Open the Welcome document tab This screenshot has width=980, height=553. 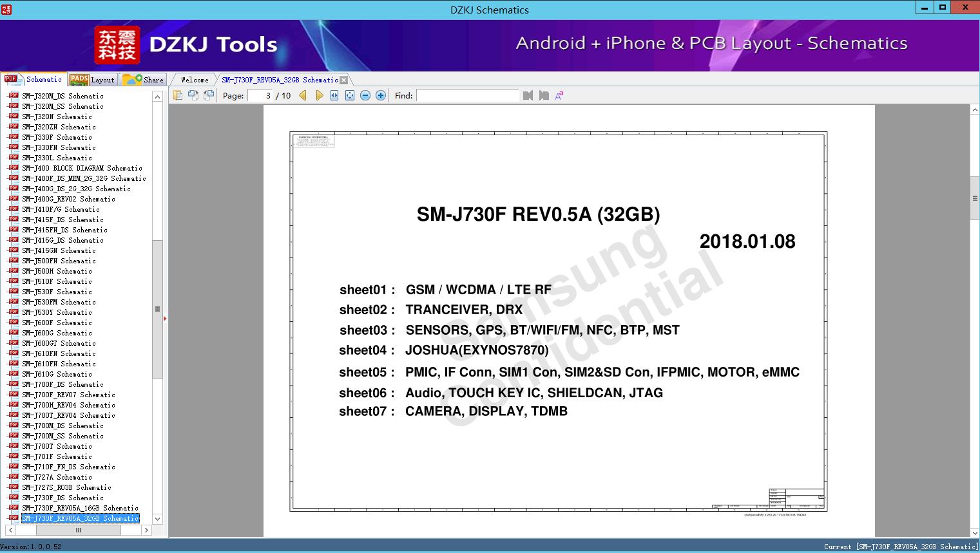click(x=195, y=80)
